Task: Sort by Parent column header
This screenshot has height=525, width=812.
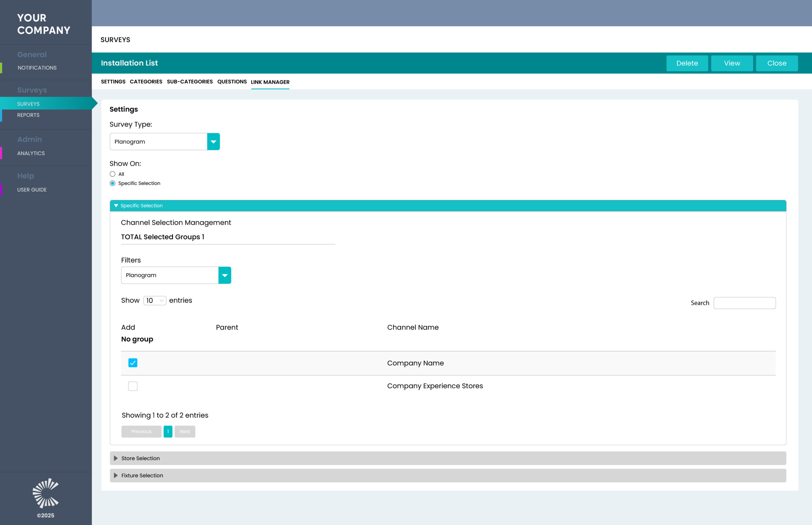Action: click(x=227, y=328)
